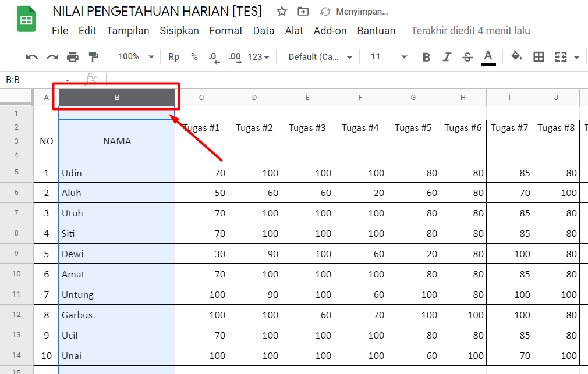Click the NO header cell

coord(47,141)
